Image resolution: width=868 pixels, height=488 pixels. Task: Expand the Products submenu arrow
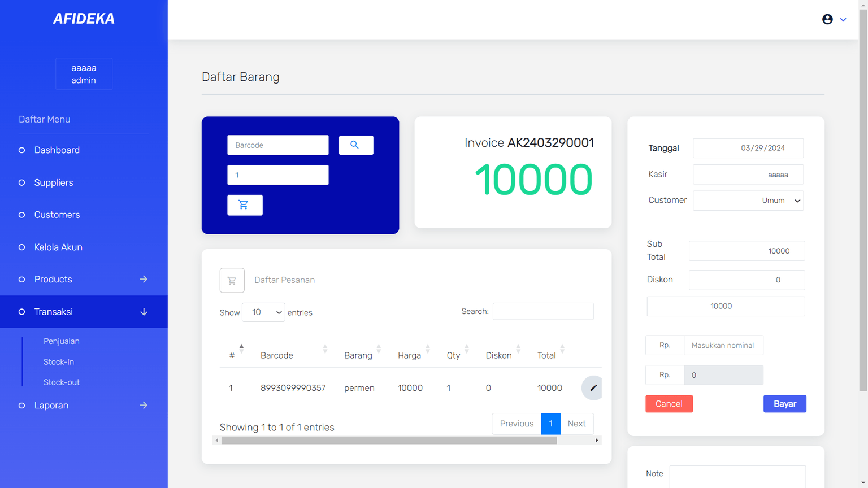point(144,279)
